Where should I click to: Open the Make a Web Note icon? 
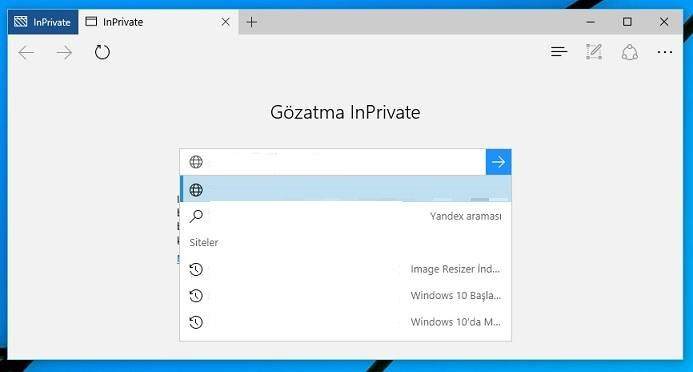(594, 52)
